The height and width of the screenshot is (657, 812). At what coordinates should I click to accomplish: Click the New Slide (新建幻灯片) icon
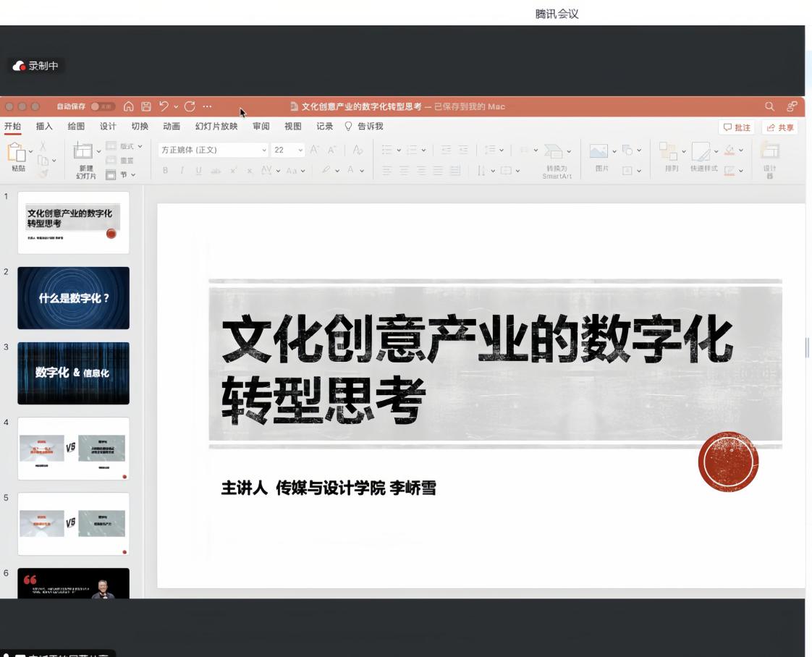coord(85,151)
